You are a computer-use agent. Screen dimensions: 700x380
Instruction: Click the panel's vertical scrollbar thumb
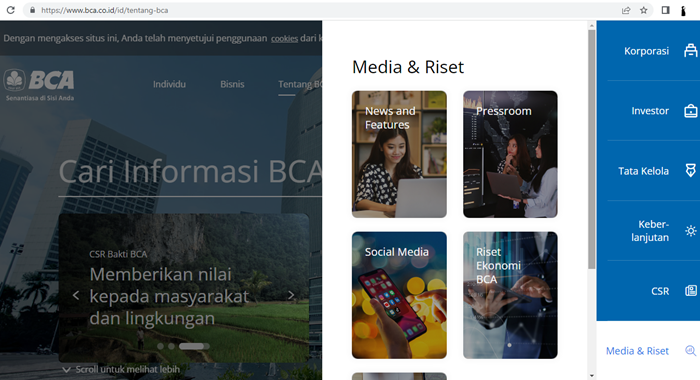pos(592,149)
